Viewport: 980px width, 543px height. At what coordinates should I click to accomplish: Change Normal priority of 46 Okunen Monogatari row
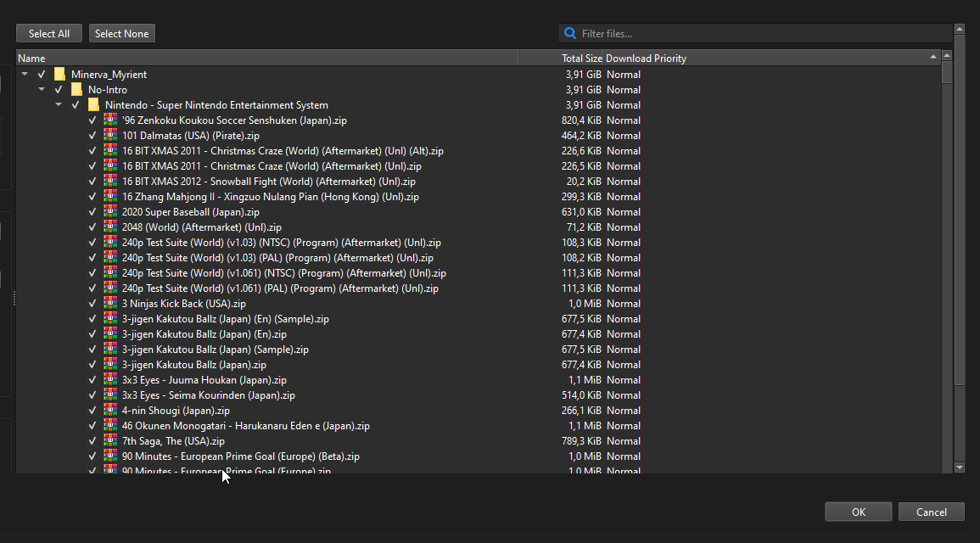(x=623, y=426)
